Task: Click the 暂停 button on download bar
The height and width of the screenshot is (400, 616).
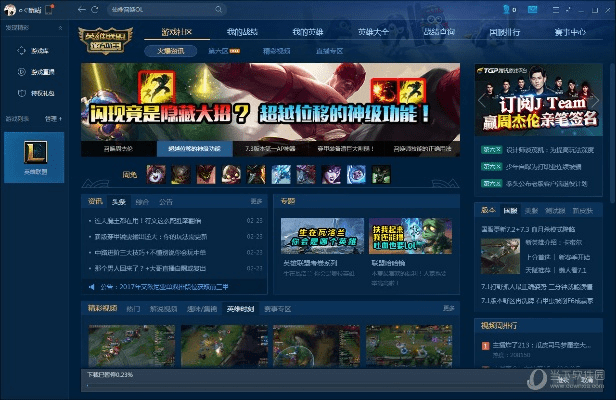Action: click(563, 380)
